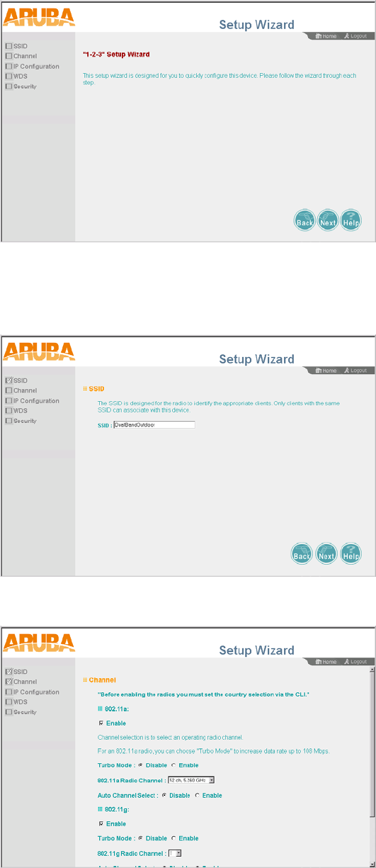Select Enable for 802.11g Turbo Mode
Screen dimensions: 376x868
[x=173, y=839]
